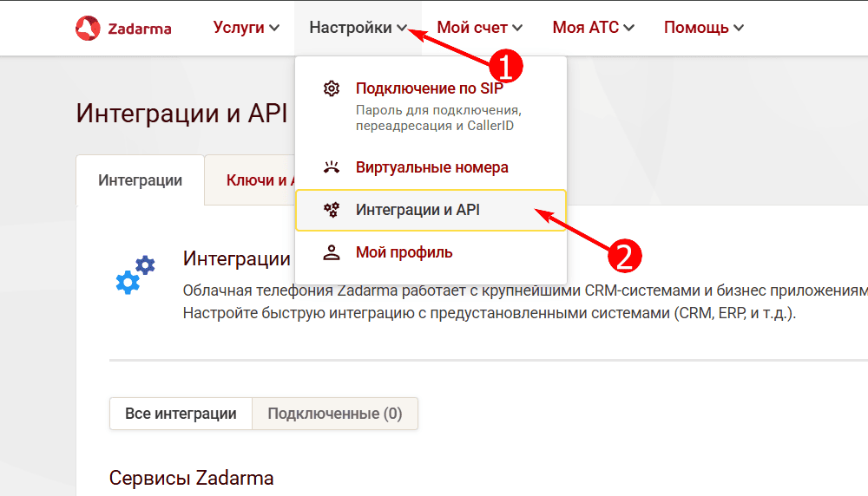This screenshot has height=496, width=868.
Task: Click the Услуги menu label
Action: (x=239, y=27)
